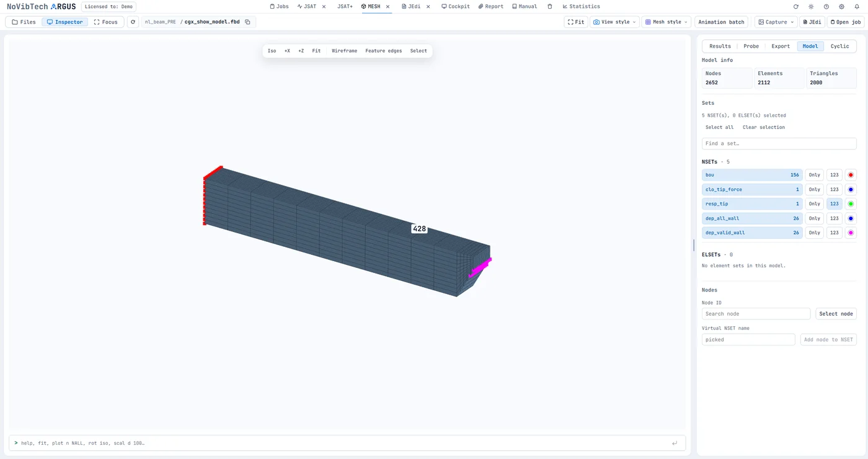The height and width of the screenshot is (459, 868).
Task: Click the Find a set search field
Action: coord(779,143)
